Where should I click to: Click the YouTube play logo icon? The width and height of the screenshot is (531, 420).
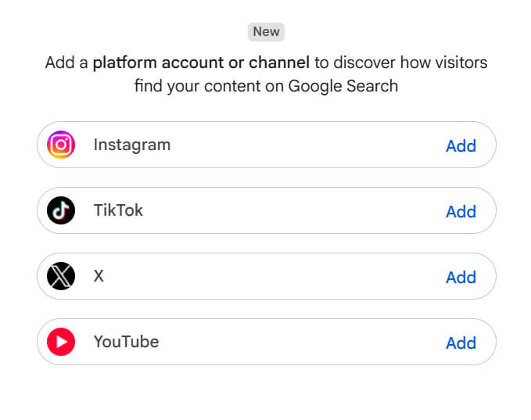(x=61, y=342)
